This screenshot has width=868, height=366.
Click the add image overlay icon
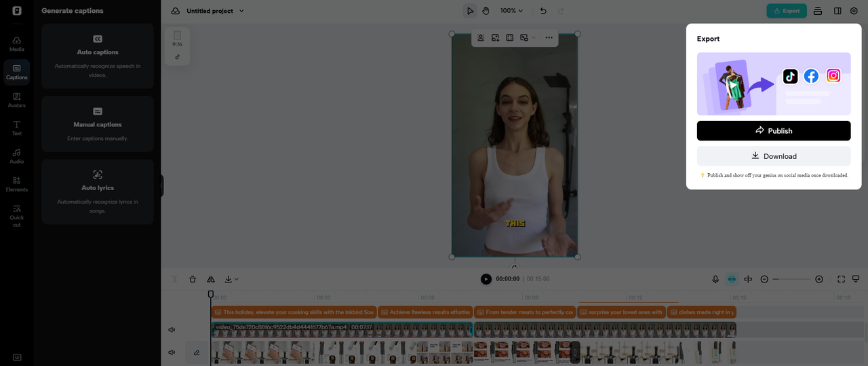(x=496, y=38)
